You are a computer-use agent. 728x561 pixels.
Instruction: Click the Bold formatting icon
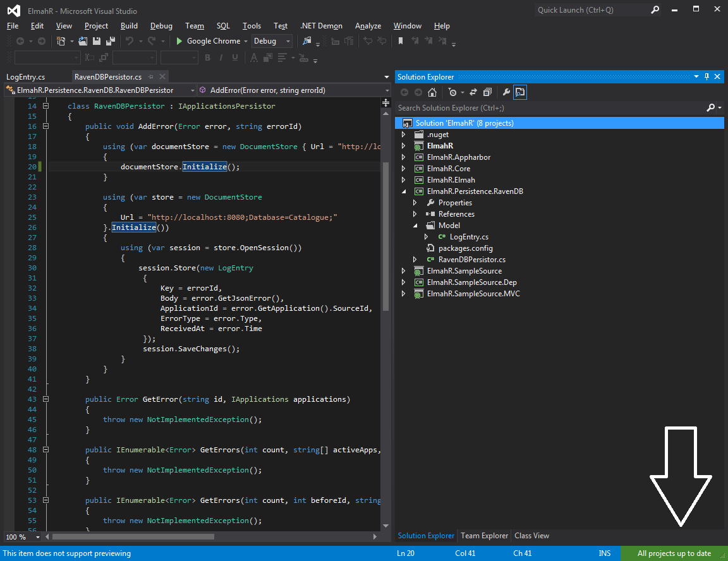pyautogui.click(x=207, y=57)
